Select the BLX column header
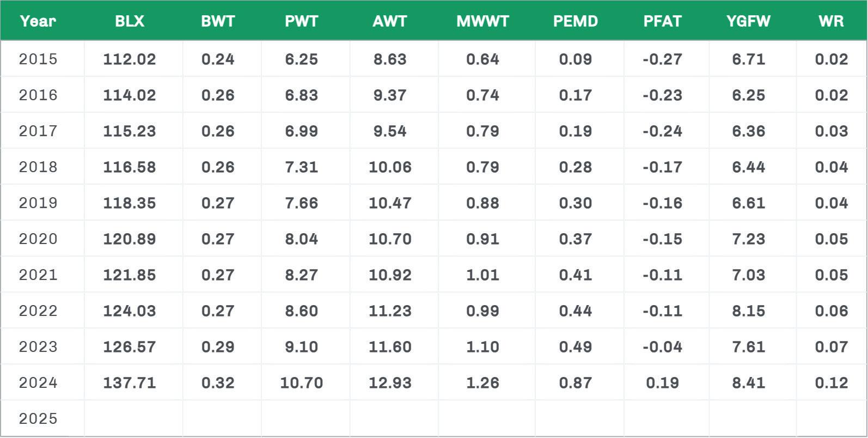This screenshot has width=868, height=438. [130, 21]
